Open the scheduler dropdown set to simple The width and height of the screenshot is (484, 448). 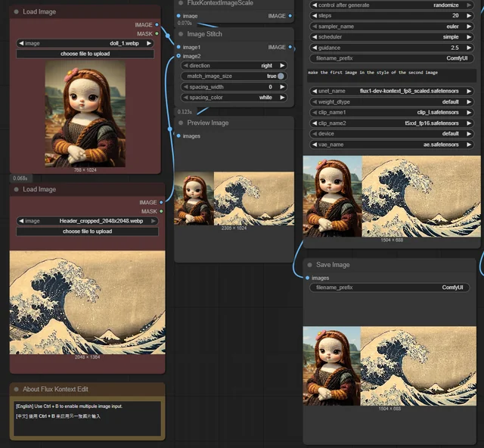click(x=392, y=37)
